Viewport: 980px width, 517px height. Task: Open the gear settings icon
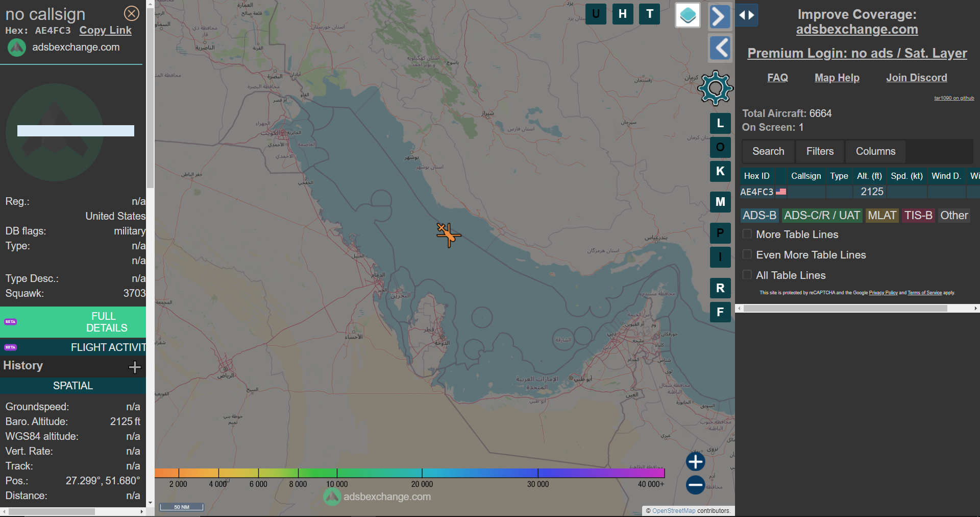click(715, 88)
